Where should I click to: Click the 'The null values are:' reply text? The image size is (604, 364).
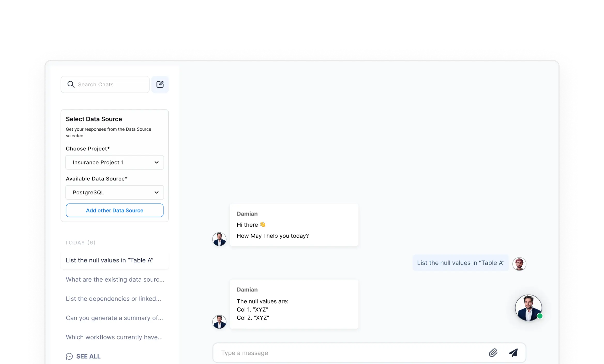(262, 301)
